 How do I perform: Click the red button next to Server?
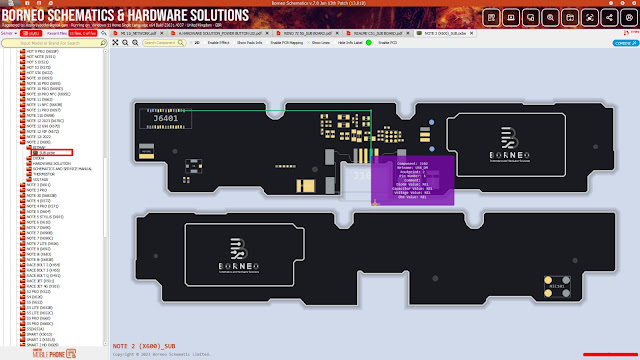(x=31, y=33)
